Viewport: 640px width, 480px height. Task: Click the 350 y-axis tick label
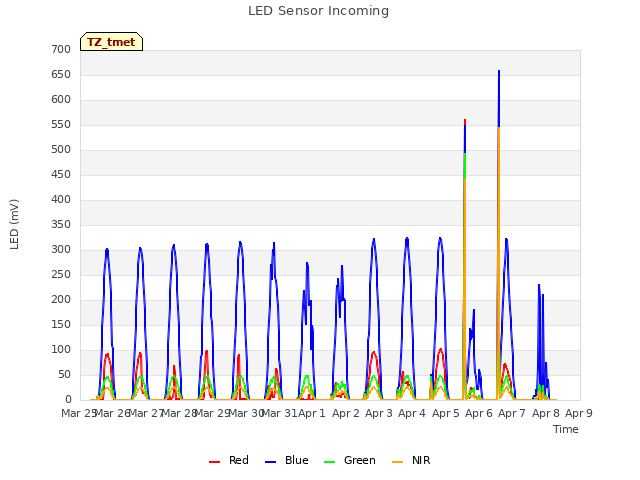[61, 224]
